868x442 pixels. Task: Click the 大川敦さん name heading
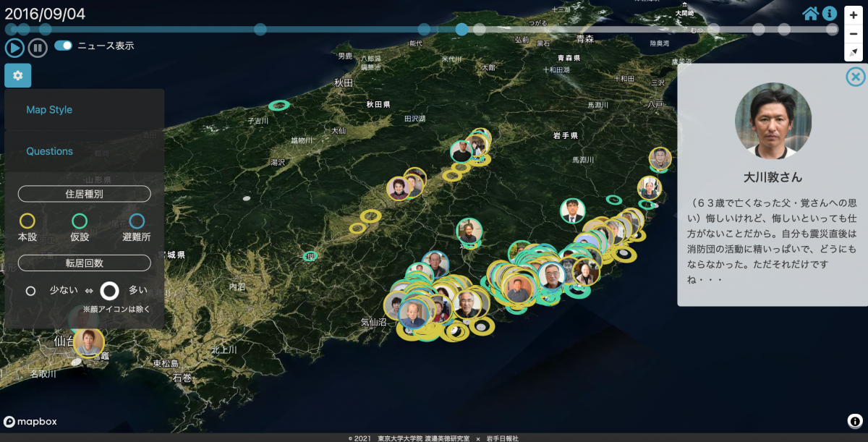pos(773,177)
